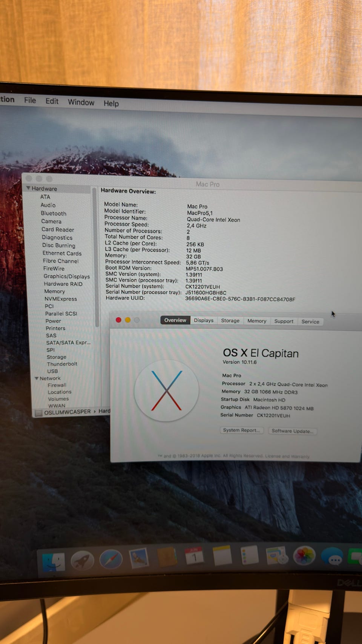Screen dimensions: 362x644
Task: Switch to the Displays tab
Action: [x=204, y=320]
